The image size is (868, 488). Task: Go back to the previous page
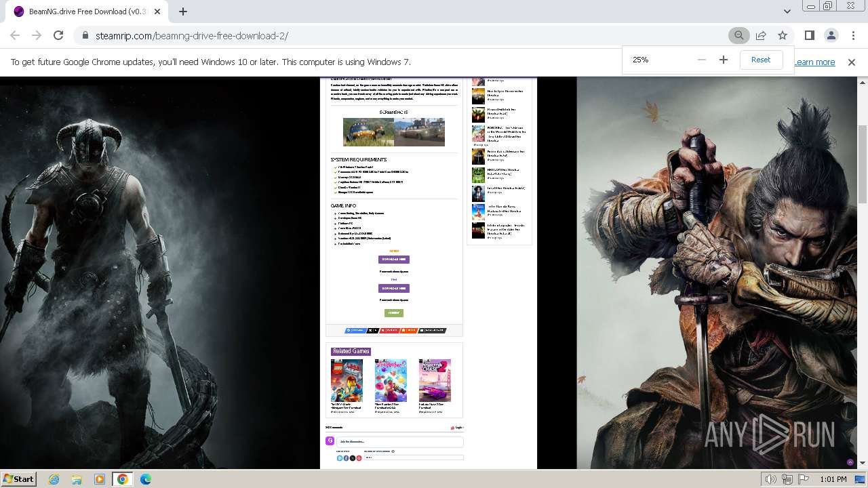(x=15, y=35)
